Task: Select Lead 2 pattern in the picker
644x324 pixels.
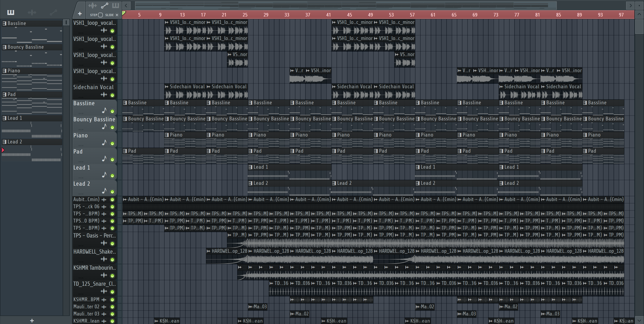Action: pyautogui.click(x=32, y=142)
